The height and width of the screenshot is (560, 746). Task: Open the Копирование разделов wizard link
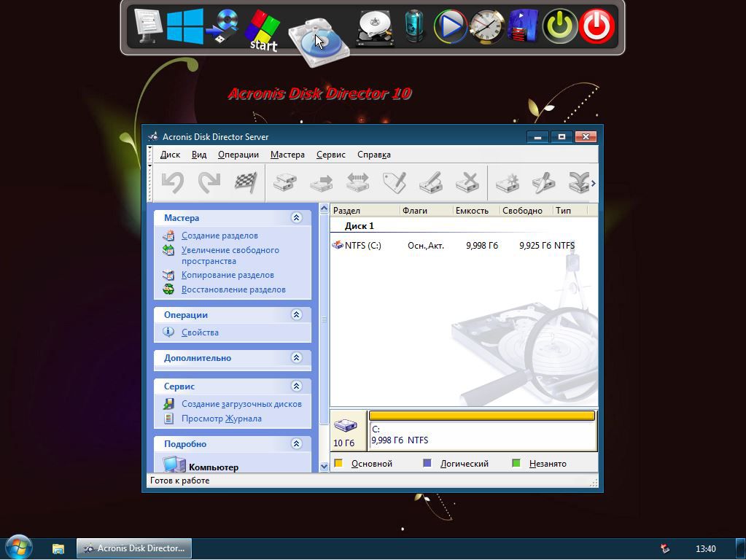coord(228,275)
